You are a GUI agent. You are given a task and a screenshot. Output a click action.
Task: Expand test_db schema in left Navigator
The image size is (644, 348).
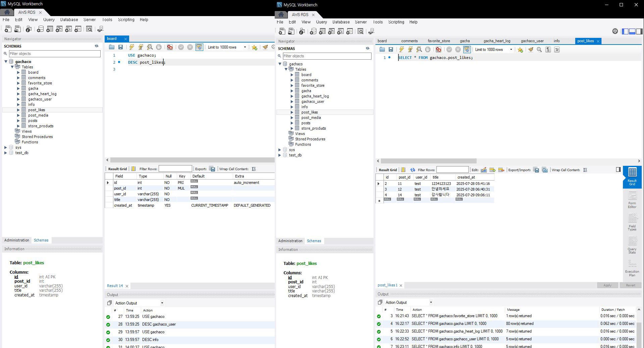click(6, 153)
